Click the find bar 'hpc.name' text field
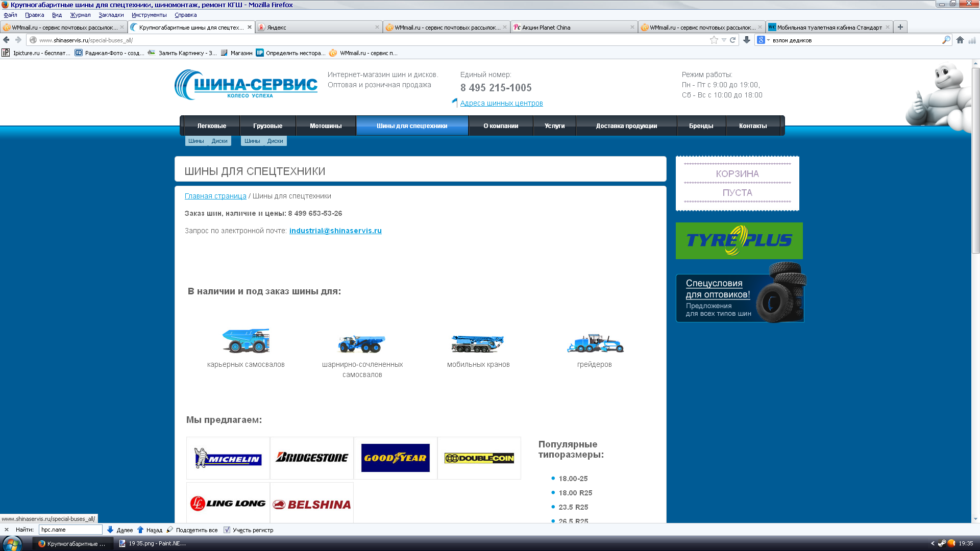The image size is (980, 551). (70, 530)
